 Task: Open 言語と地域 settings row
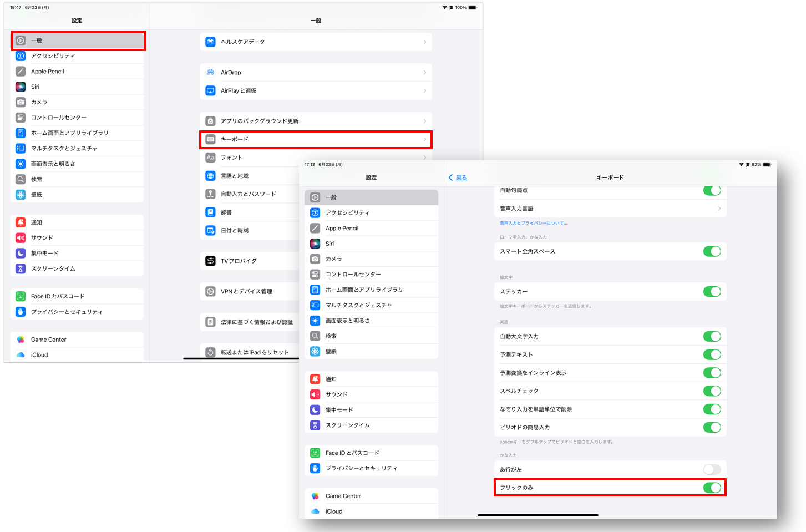pos(250,176)
